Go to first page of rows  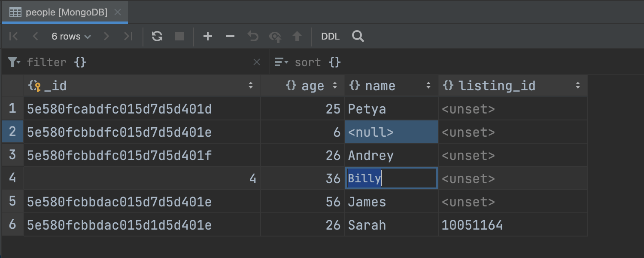coord(13,37)
